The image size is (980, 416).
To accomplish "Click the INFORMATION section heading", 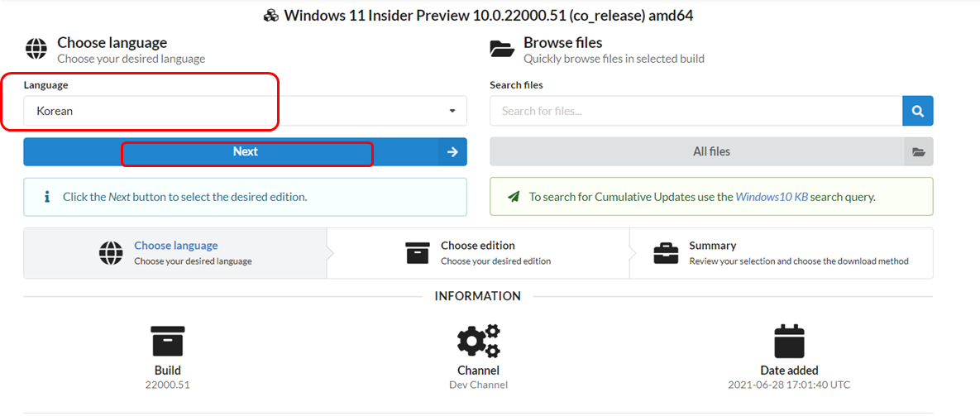I will 477,296.
